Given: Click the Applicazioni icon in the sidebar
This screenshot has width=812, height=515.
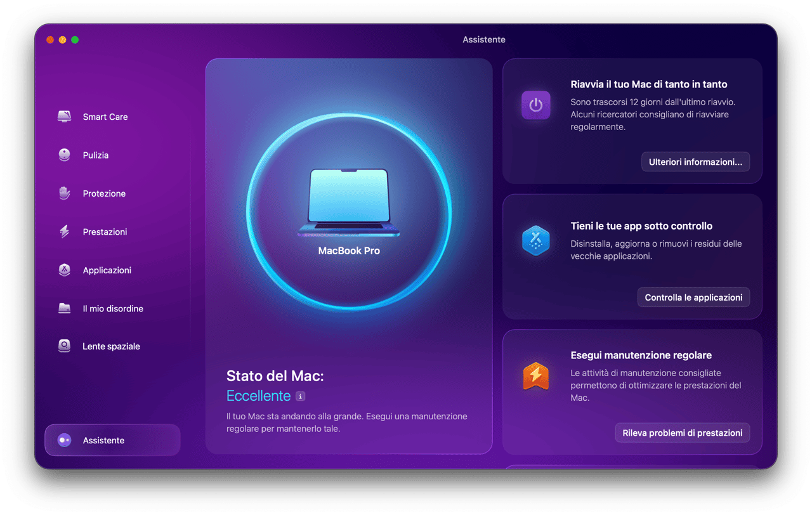Looking at the screenshot, I should [x=64, y=270].
